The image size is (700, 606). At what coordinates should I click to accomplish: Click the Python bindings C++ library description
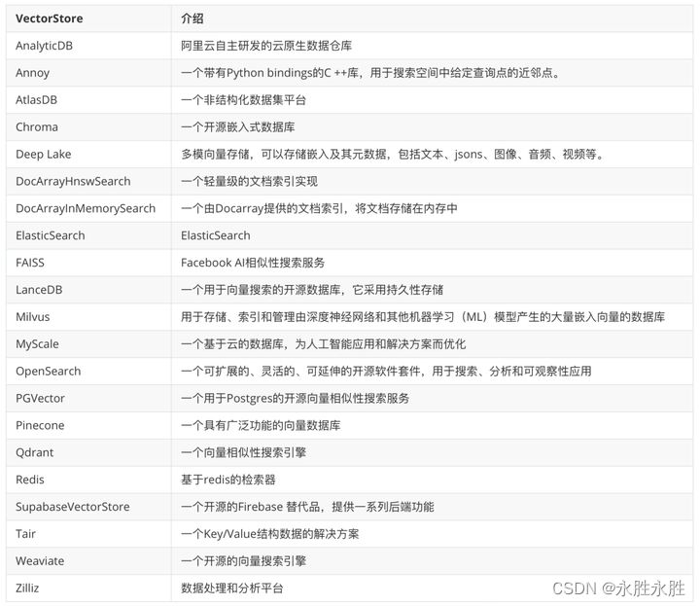pyautogui.click(x=370, y=73)
